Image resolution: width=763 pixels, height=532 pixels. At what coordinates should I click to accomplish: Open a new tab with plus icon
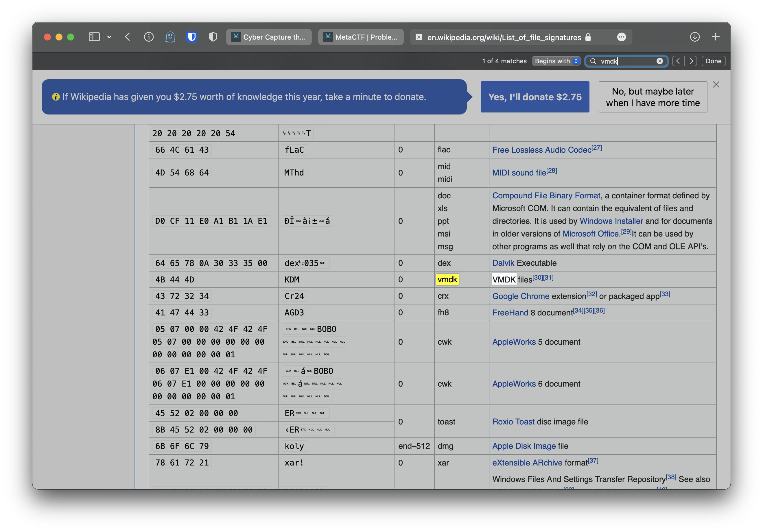click(x=716, y=37)
